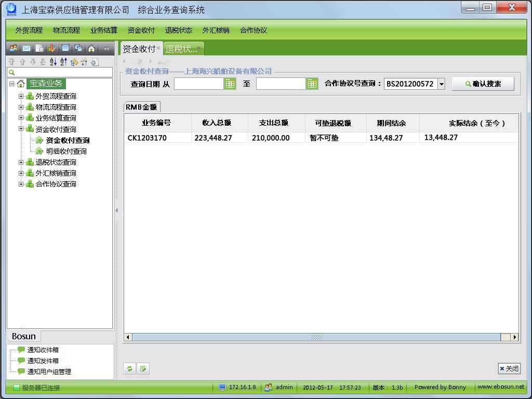Open calendar picker for start date
The width and height of the screenshot is (532, 399).
pyautogui.click(x=230, y=84)
